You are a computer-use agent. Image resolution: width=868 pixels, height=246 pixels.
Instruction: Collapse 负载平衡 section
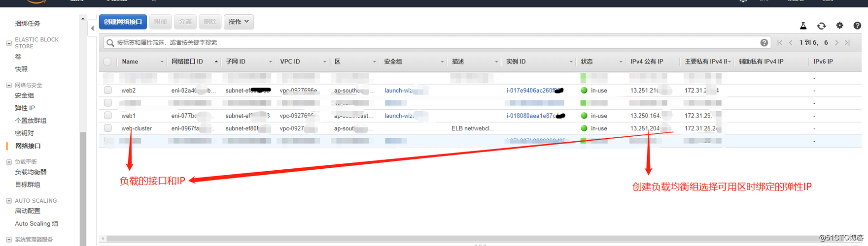[9, 162]
